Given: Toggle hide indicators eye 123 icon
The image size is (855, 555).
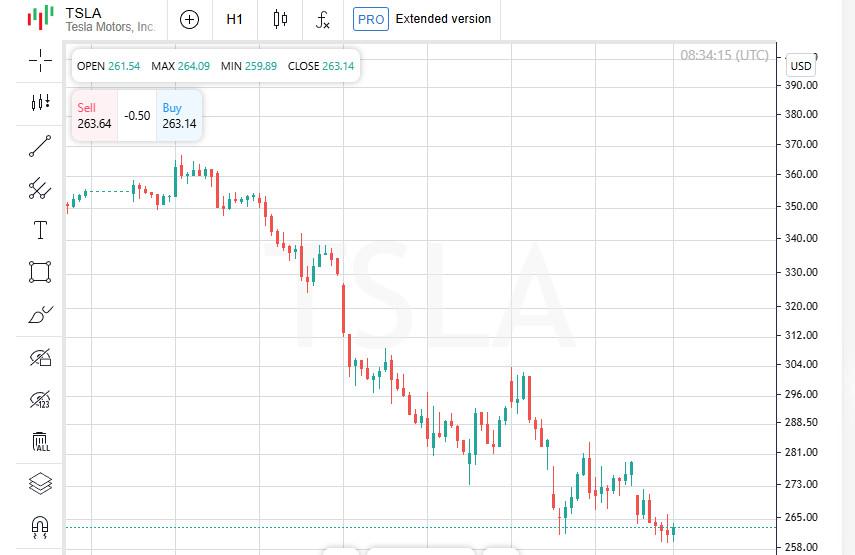Looking at the screenshot, I should click(40, 400).
